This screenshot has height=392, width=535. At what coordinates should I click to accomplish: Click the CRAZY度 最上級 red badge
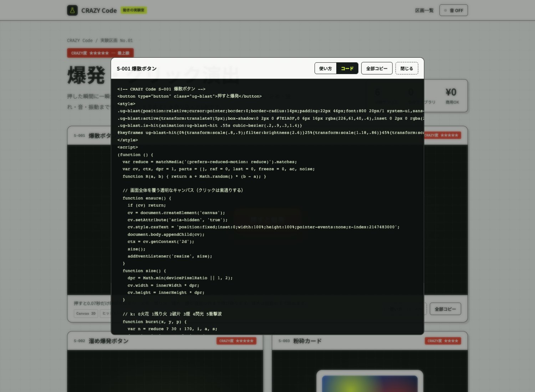(x=100, y=53)
